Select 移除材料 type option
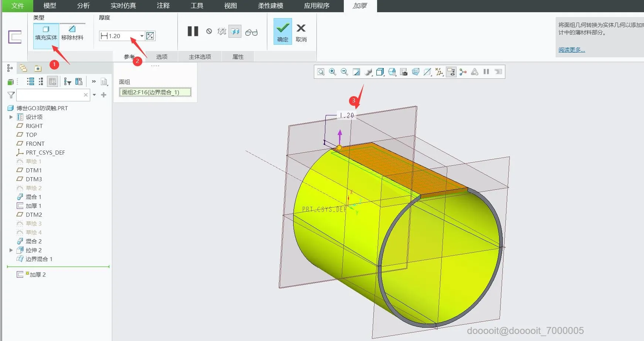This screenshot has height=341, width=644. 72,33
